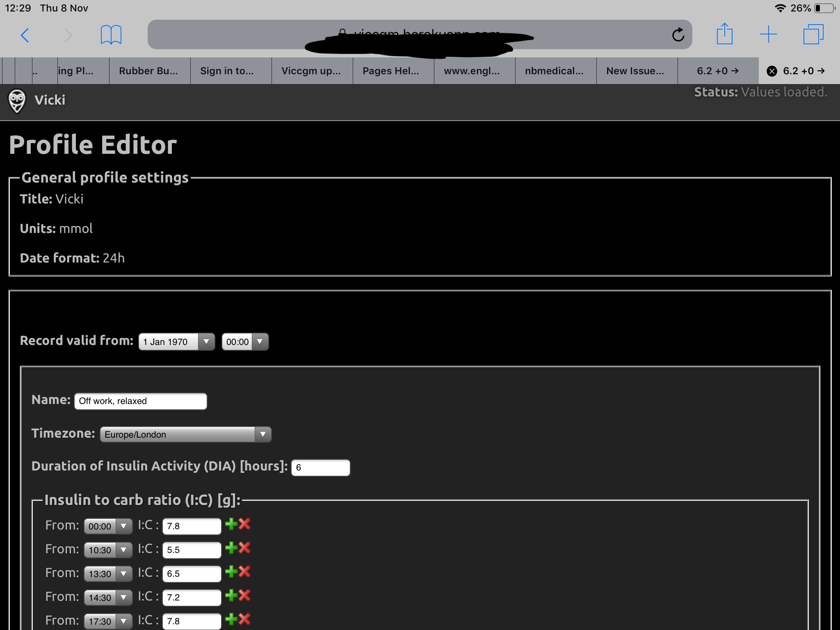Show the tab overview
Image resolution: width=840 pixels, height=630 pixels.
(813, 34)
